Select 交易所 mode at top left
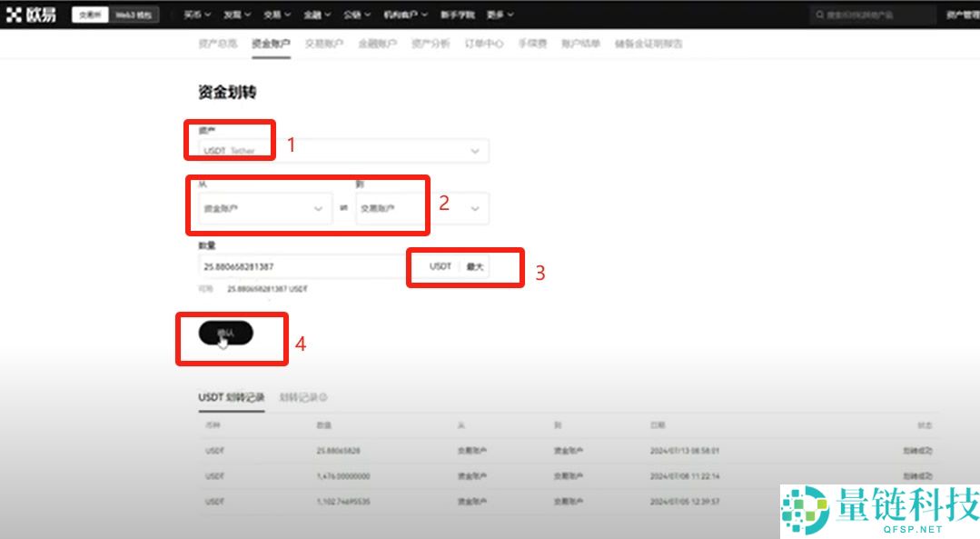980x539 pixels. point(91,14)
